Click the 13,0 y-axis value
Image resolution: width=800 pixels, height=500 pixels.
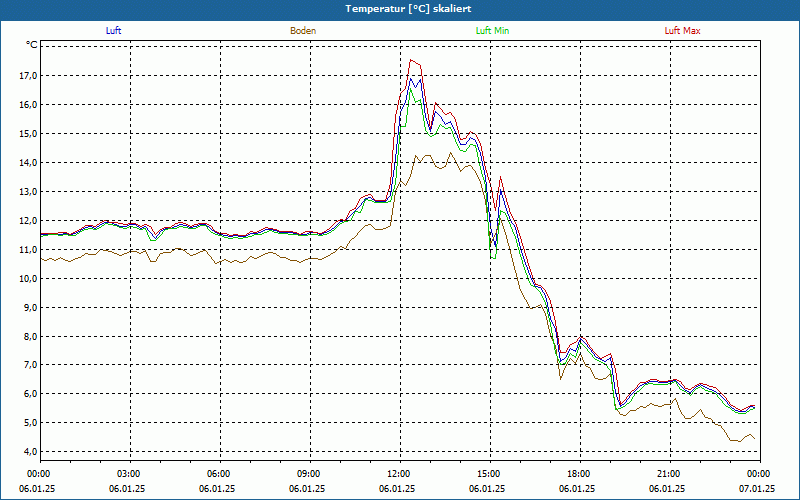click(29, 192)
